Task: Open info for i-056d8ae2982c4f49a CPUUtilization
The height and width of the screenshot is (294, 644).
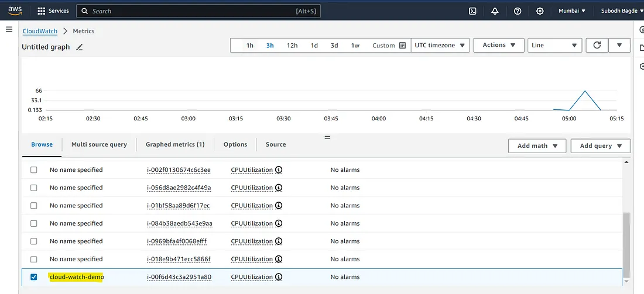Action: [x=279, y=188]
